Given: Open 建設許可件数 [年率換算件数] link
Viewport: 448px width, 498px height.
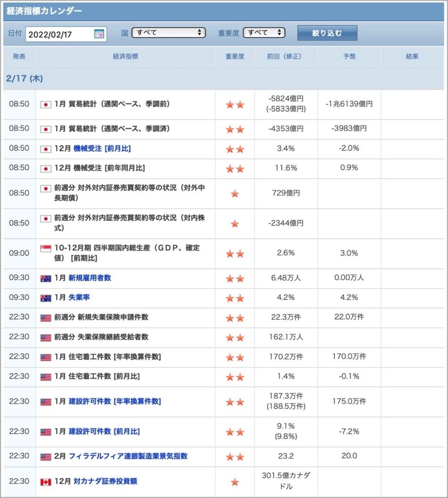Looking at the screenshot, I should click(115, 401).
